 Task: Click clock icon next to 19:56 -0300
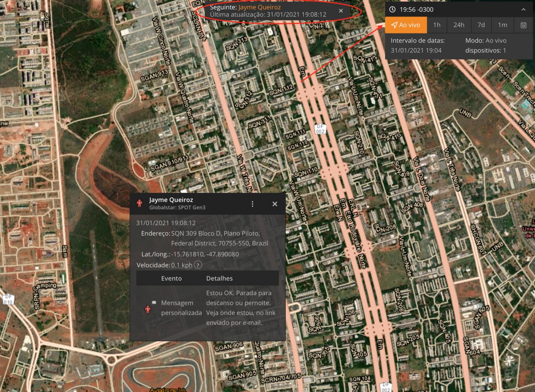392,10
